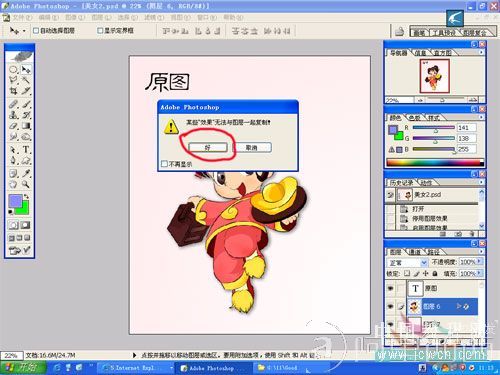Select the Crop tool

[x=13, y=90]
